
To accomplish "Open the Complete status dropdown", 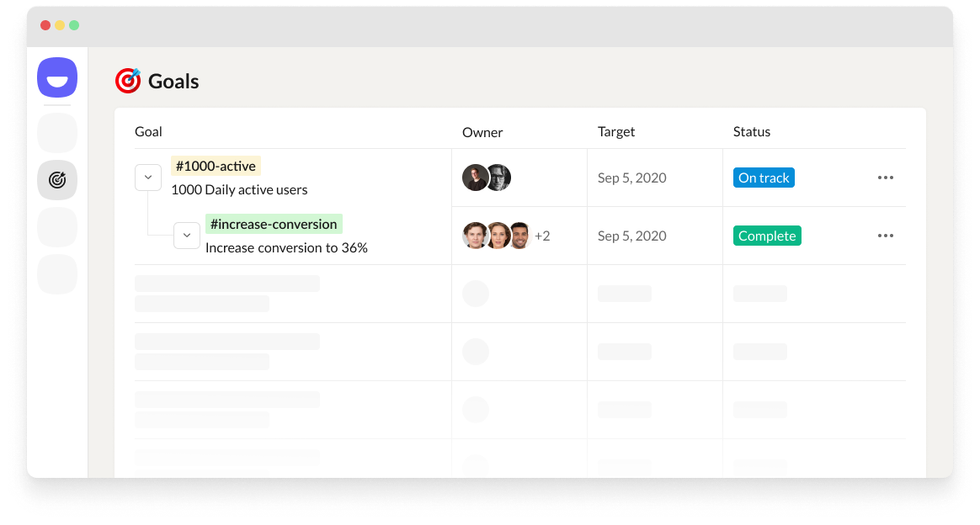I will click(767, 236).
